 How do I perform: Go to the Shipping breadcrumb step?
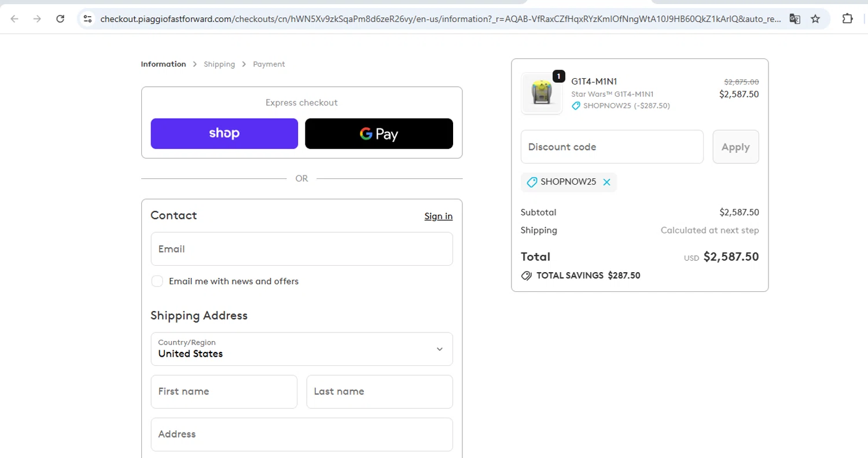tap(219, 64)
